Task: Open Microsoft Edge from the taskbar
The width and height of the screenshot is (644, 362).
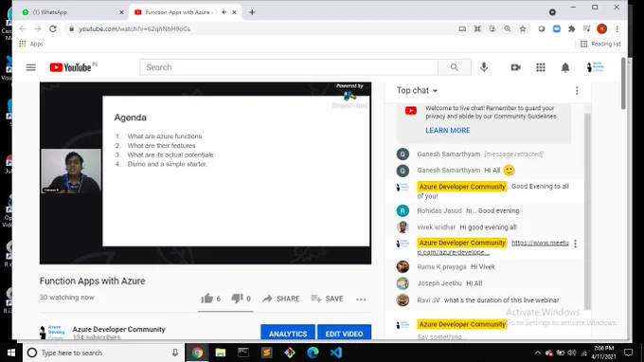Action: pos(313,353)
